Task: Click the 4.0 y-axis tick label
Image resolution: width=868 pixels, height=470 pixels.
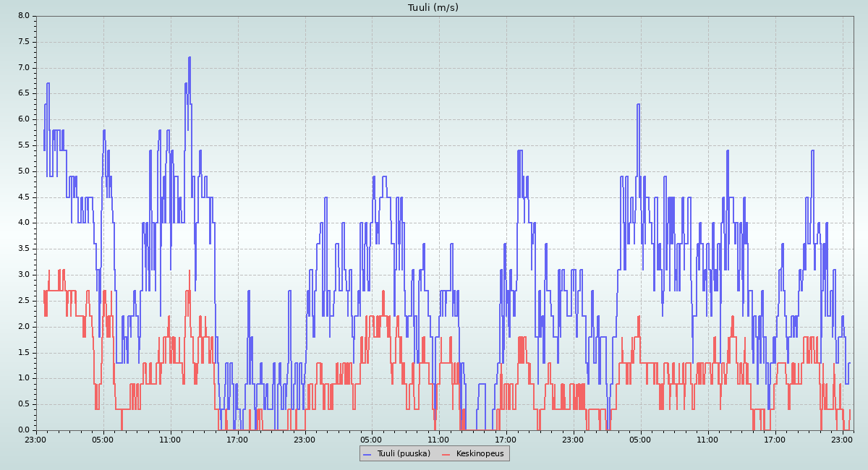Action: tap(23, 223)
